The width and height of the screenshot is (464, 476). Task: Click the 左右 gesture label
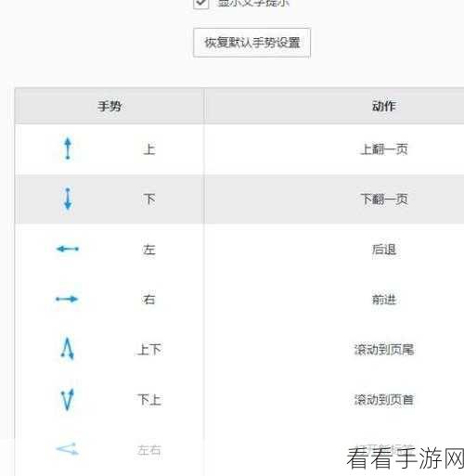[x=149, y=450]
